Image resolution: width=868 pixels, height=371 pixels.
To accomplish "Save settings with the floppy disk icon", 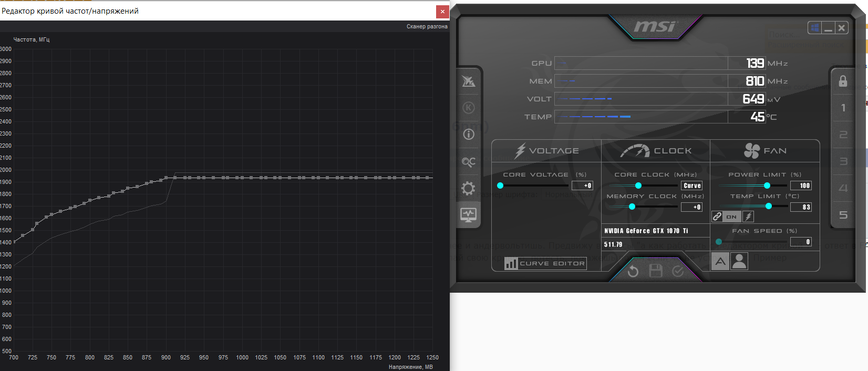I will 656,271.
